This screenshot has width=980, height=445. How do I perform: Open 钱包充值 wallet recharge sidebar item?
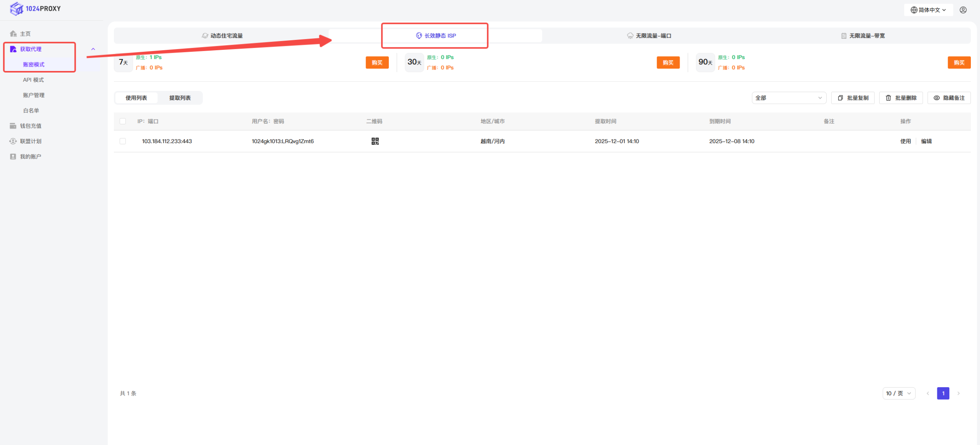pos(30,126)
